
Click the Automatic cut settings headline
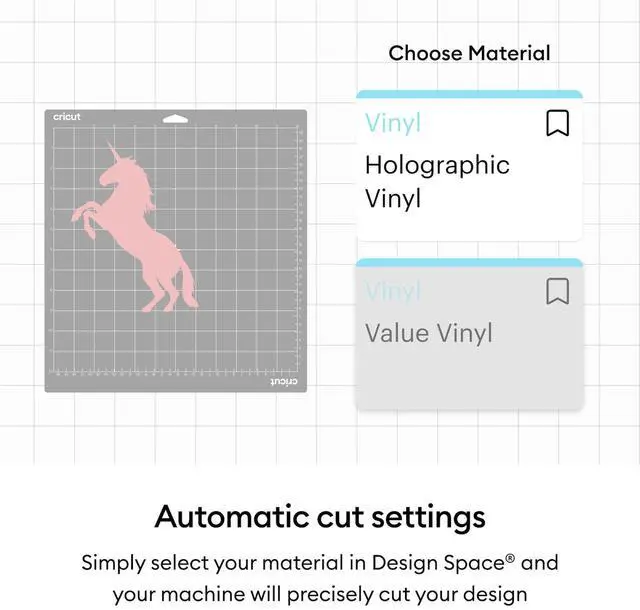click(x=320, y=517)
